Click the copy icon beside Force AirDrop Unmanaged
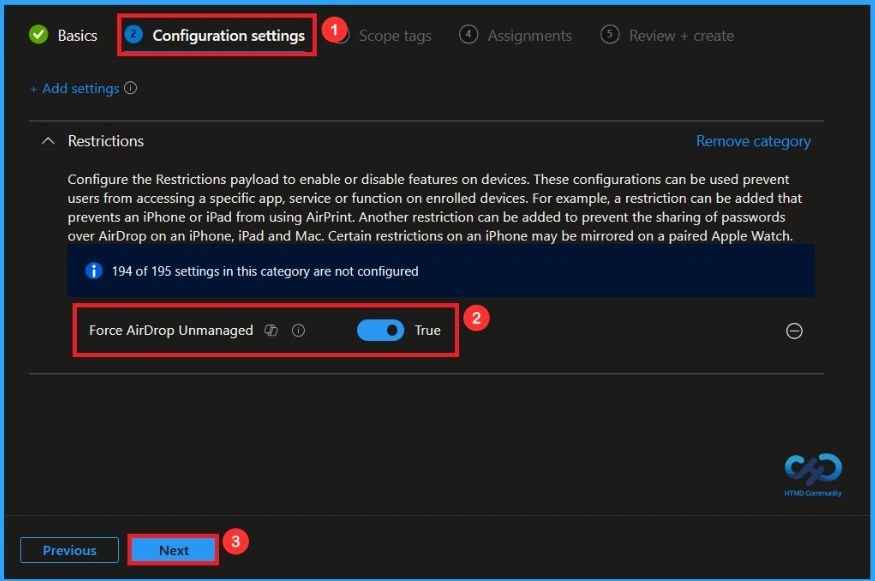875x581 pixels. [x=271, y=330]
